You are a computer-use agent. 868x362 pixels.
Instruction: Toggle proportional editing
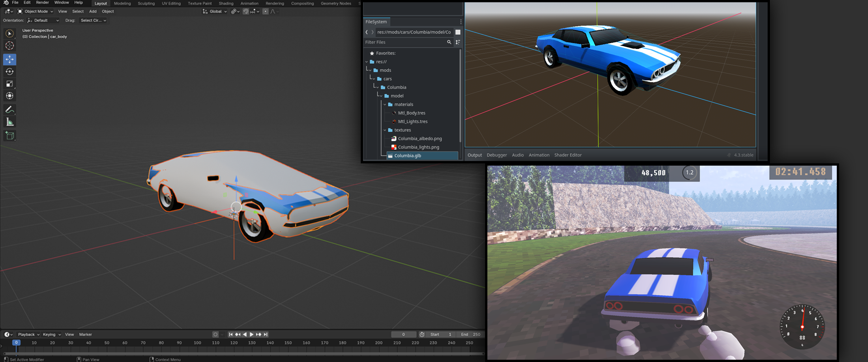tap(265, 11)
